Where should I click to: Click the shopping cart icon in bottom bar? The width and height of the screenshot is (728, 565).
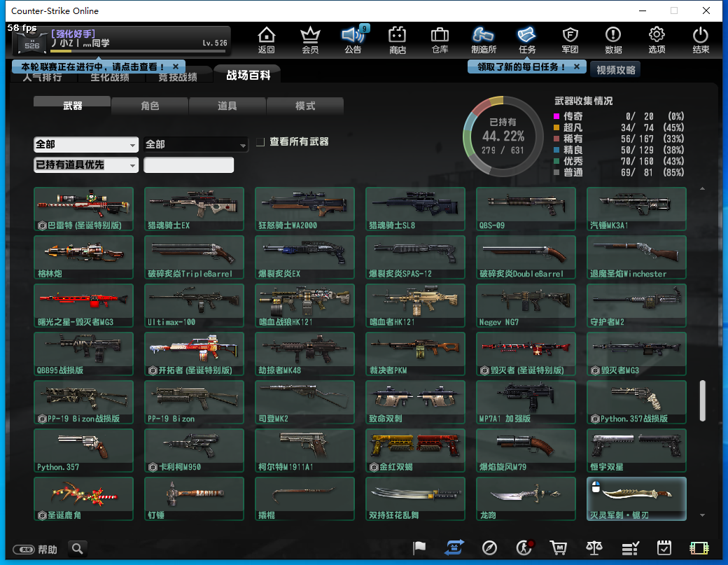pyautogui.click(x=558, y=548)
